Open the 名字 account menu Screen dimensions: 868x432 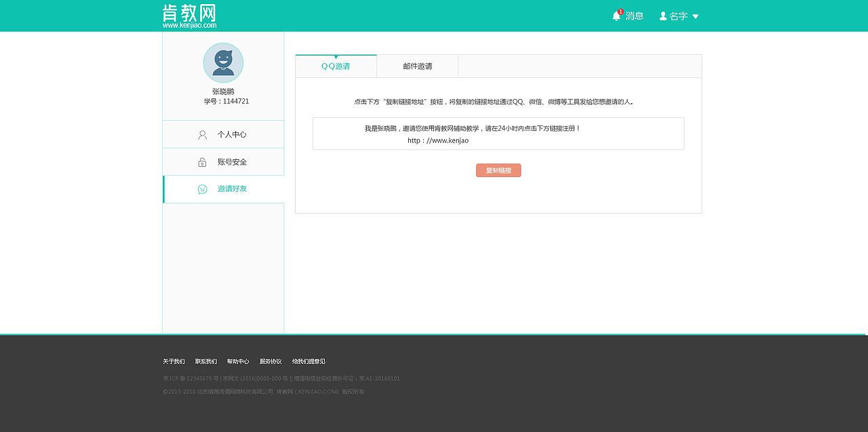679,16
